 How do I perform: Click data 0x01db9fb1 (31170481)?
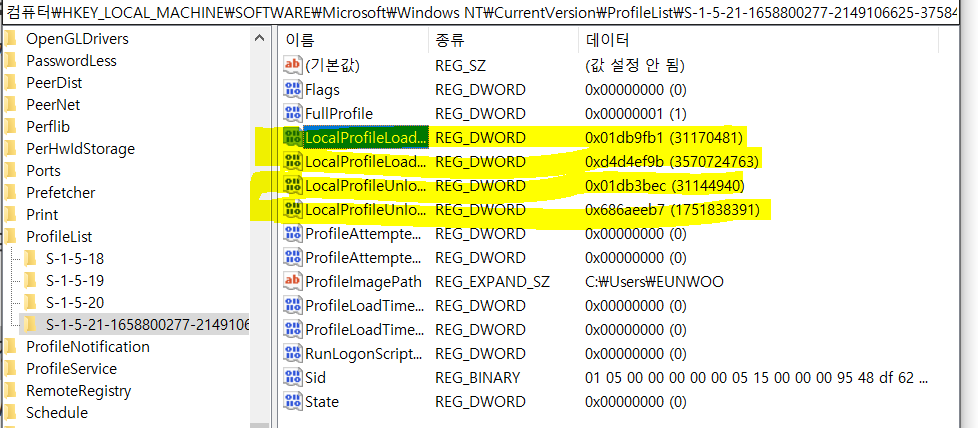click(x=664, y=138)
